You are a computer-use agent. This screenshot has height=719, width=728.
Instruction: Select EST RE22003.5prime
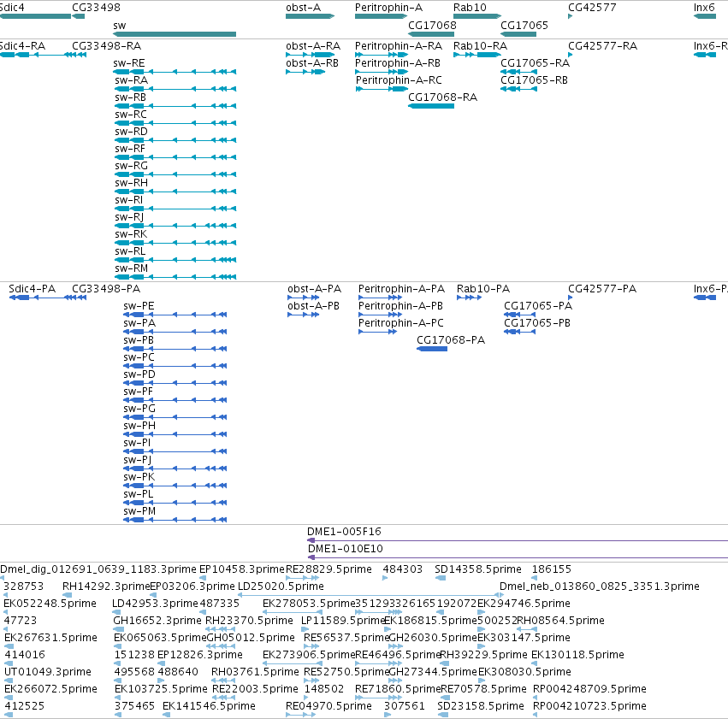(x=223, y=698)
